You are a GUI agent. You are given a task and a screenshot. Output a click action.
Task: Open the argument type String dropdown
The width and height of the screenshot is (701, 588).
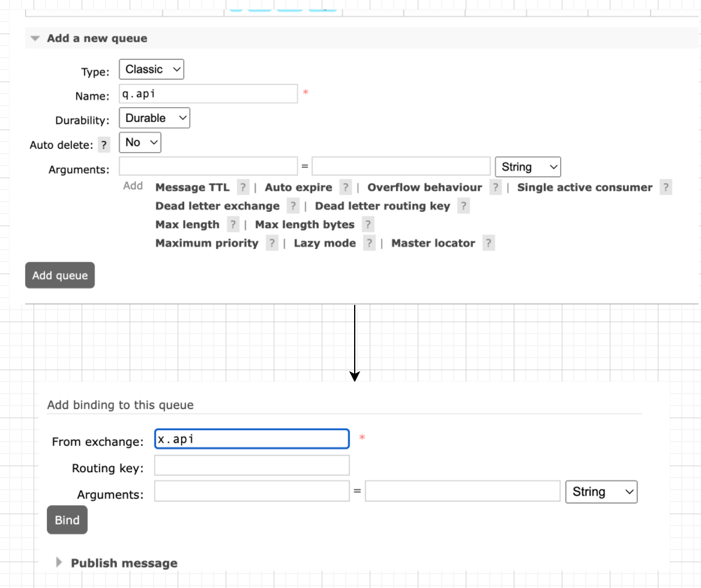(528, 166)
